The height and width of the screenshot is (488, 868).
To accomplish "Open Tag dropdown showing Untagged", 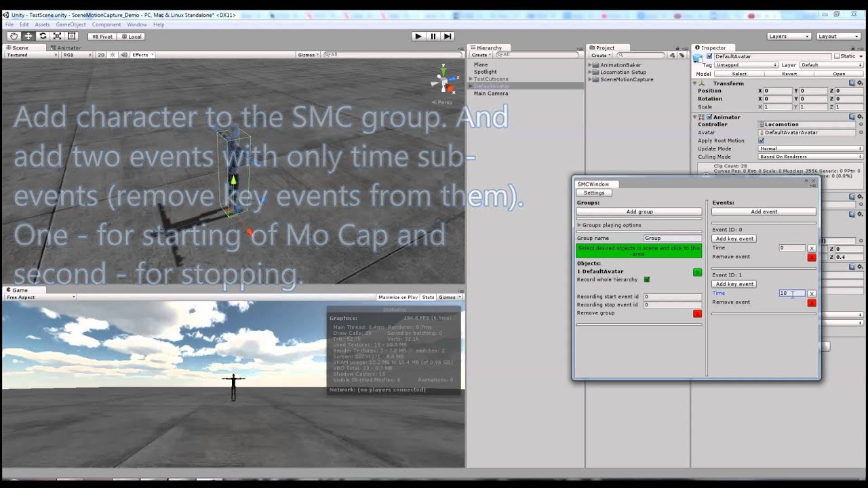I will [746, 65].
